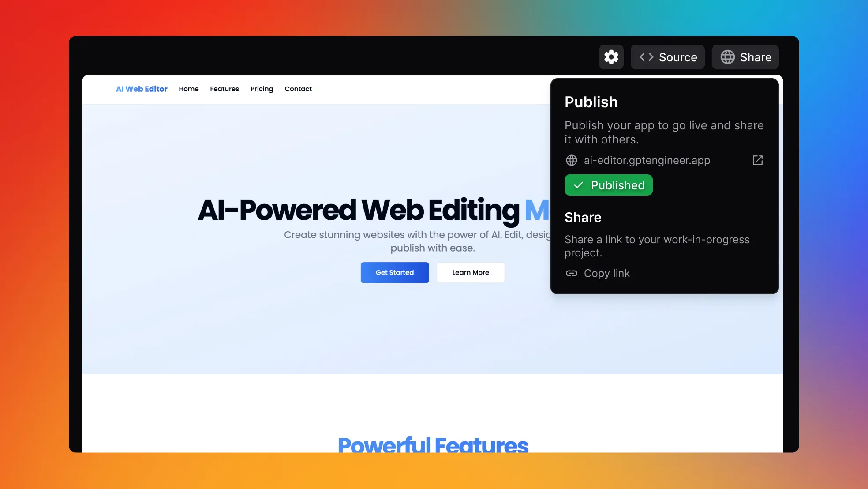This screenshot has height=489, width=868.
Task: Scroll down to Powerful Features section
Action: pos(434,444)
